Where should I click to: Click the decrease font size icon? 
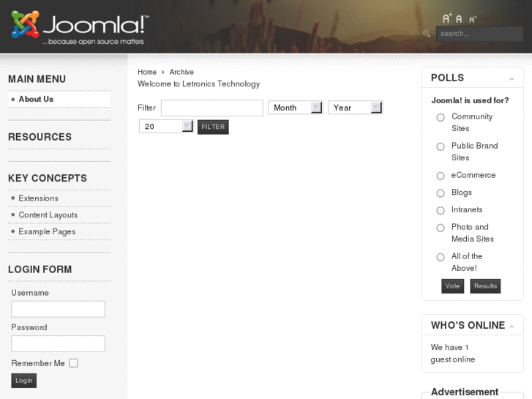pyautogui.click(x=472, y=19)
